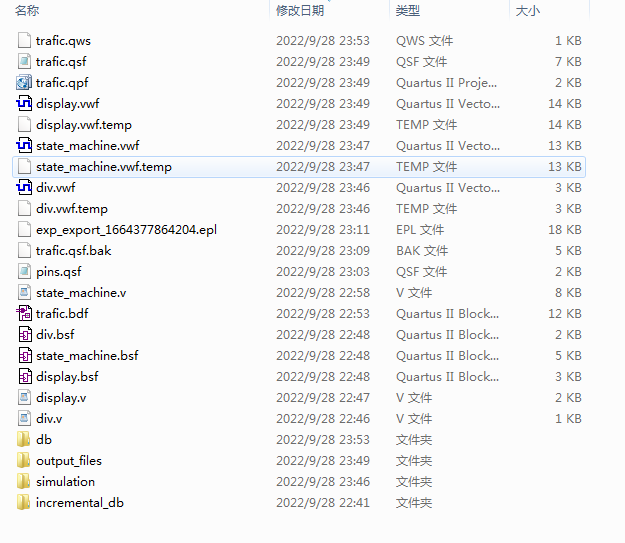Click the state_machine.vwf waveform icon
This screenshot has height=543, width=625.
pos(24,146)
